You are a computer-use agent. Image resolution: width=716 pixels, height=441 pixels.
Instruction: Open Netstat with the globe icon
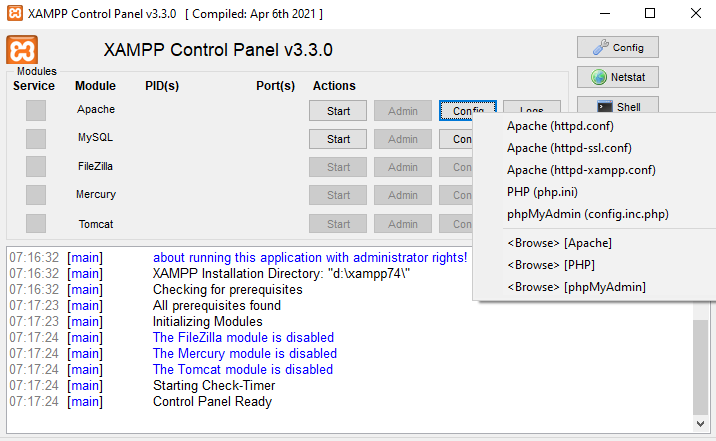click(617, 77)
